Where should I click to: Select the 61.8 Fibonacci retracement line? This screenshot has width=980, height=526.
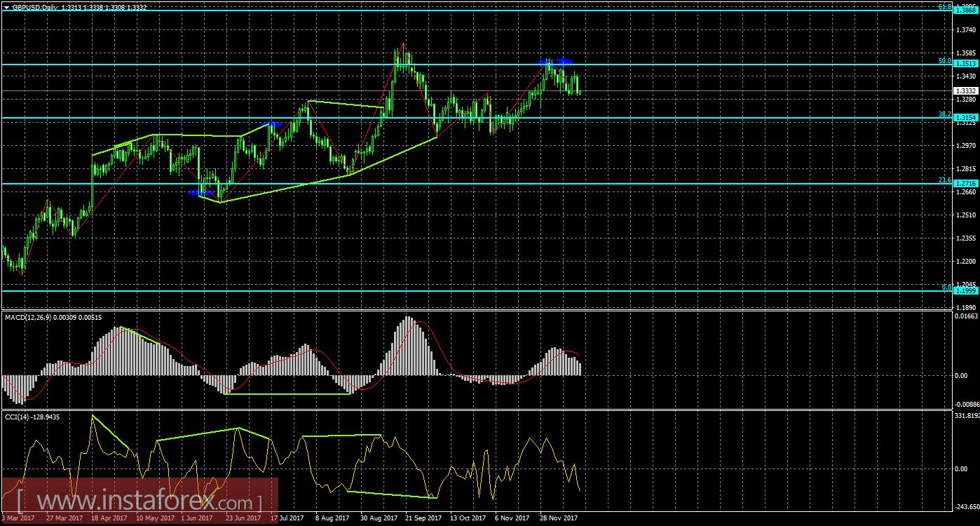point(491,11)
